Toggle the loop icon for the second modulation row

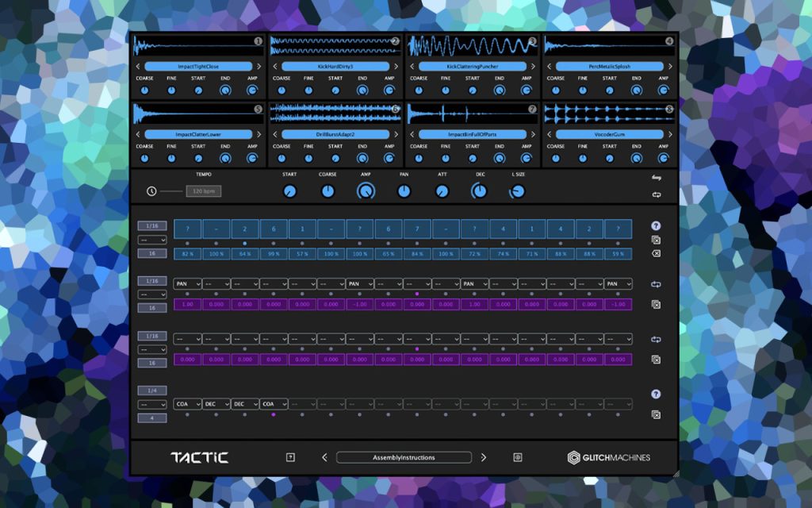click(x=656, y=340)
